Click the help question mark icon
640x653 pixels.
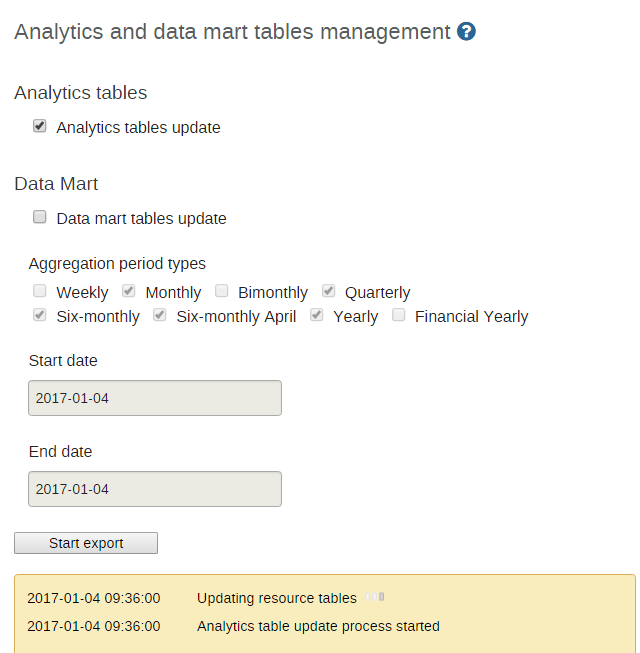466,32
